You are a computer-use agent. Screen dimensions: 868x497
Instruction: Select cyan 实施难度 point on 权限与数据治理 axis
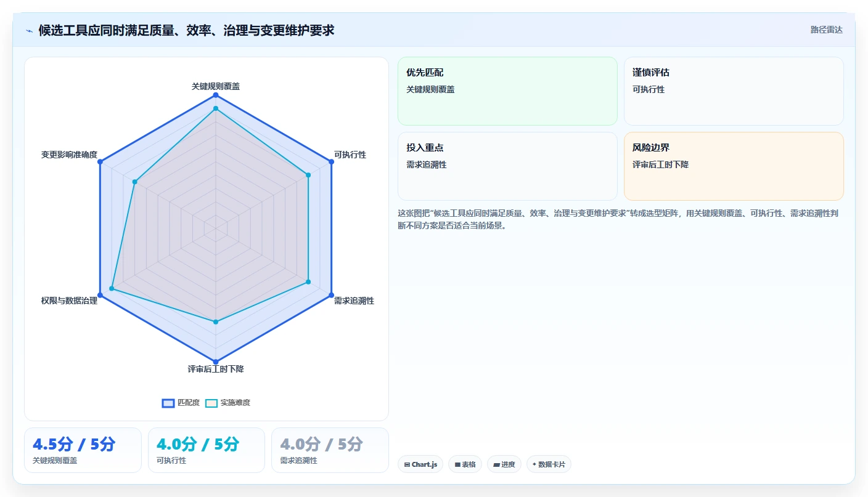pyautogui.click(x=112, y=288)
